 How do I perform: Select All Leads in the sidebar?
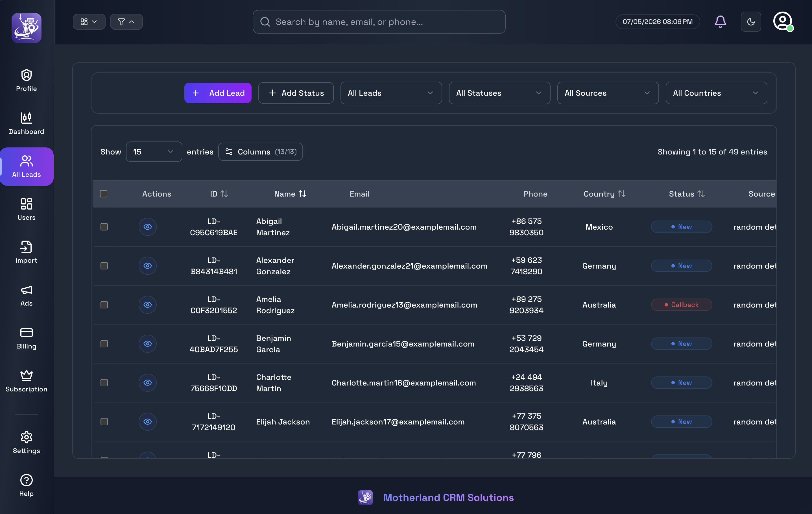coord(27,166)
